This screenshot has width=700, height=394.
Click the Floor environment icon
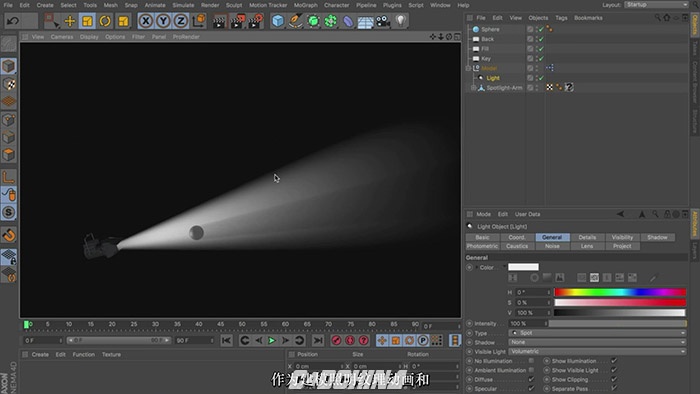(366, 21)
